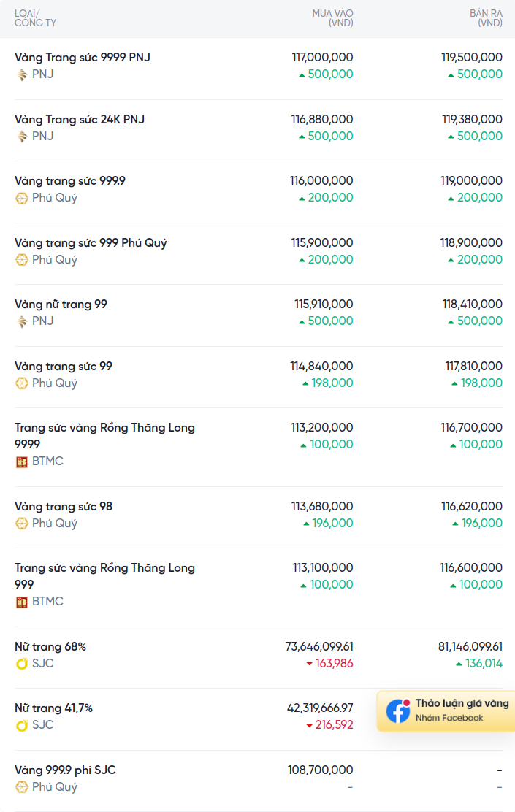Screen dimensions: 515x812
Task: Click PNJ logo under Vàng nữ trang 99
Action: 22,321
